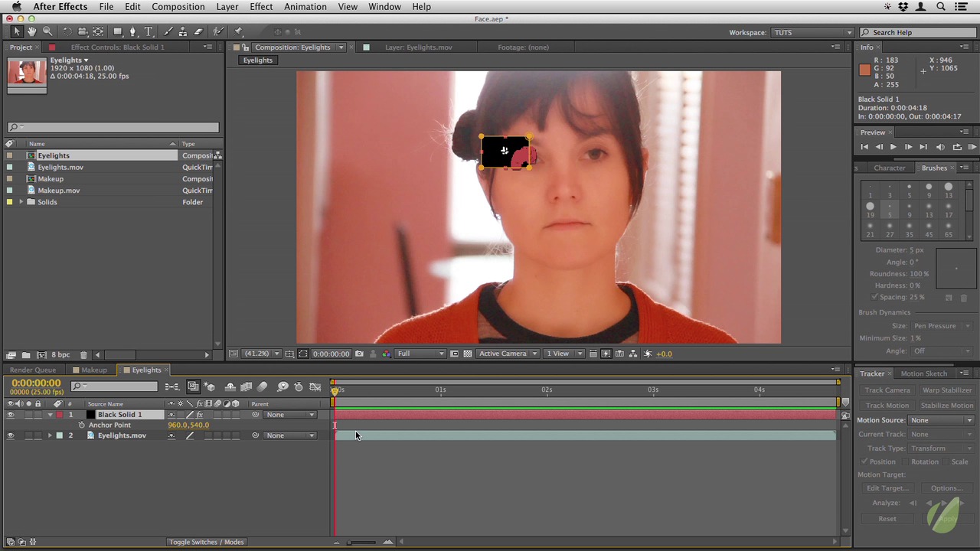This screenshot has width=980, height=551.
Task: Switch to the Render Queue tab
Action: click(33, 370)
